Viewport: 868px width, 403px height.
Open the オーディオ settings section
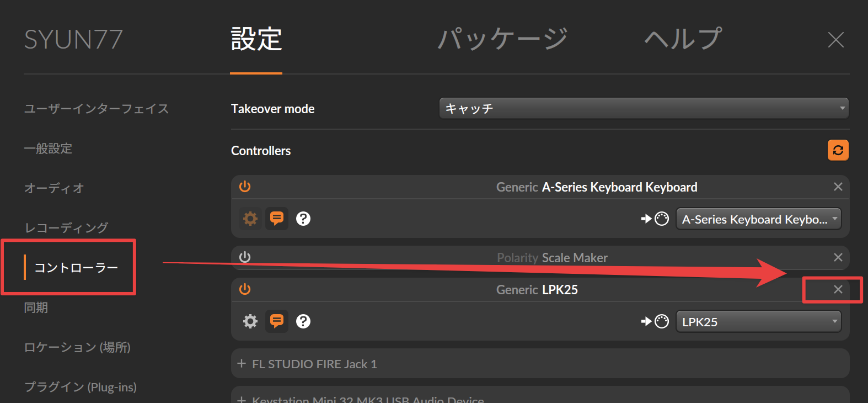(x=54, y=188)
